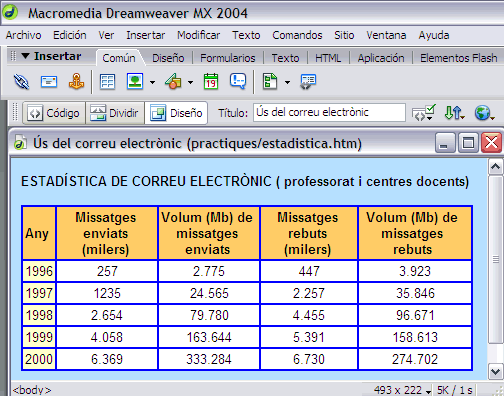Minimize the estadistica.htm document window
Viewport: 504px width, 396px height.
pyautogui.click(x=445, y=143)
